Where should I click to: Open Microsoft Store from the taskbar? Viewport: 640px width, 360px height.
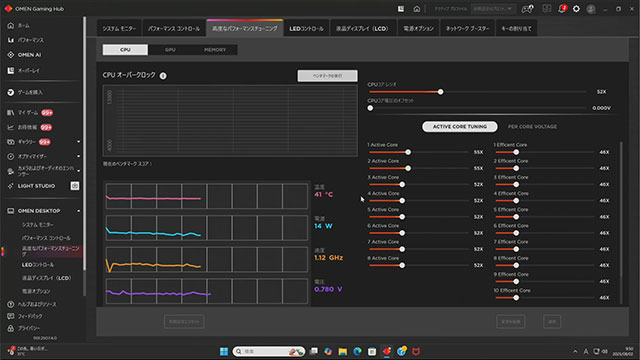coord(372,351)
